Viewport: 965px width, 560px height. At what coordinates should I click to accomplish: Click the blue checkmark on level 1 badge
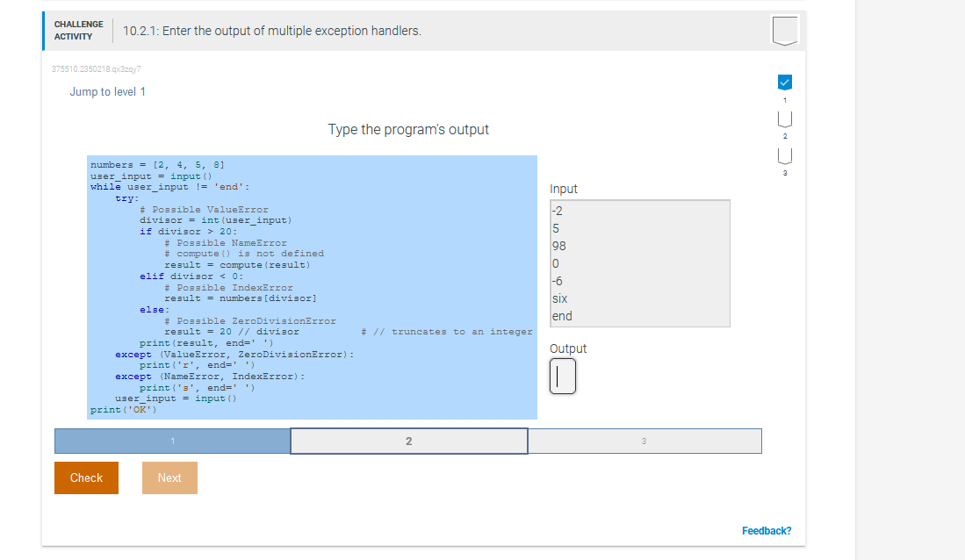(784, 82)
